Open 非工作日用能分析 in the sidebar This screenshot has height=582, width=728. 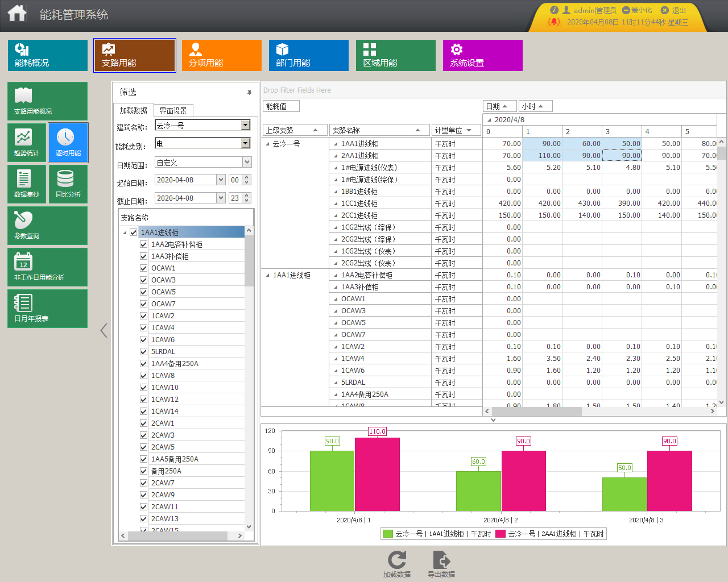[47, 267]
